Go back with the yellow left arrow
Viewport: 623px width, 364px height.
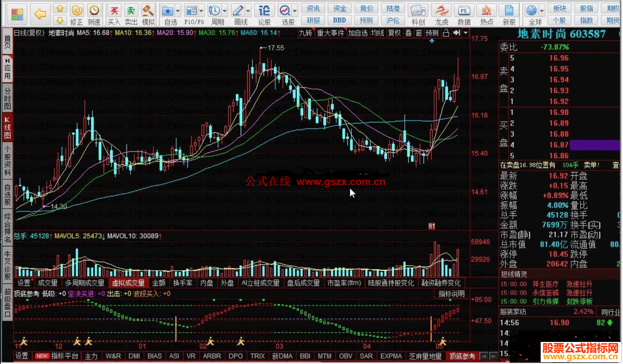40,14
